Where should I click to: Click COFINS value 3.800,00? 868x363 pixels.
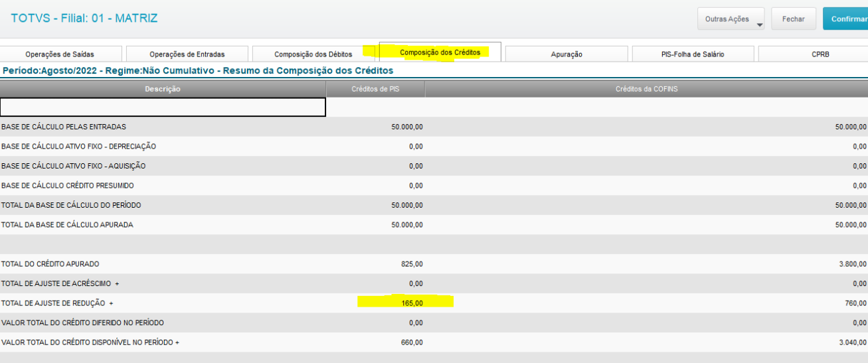(853, 264)
